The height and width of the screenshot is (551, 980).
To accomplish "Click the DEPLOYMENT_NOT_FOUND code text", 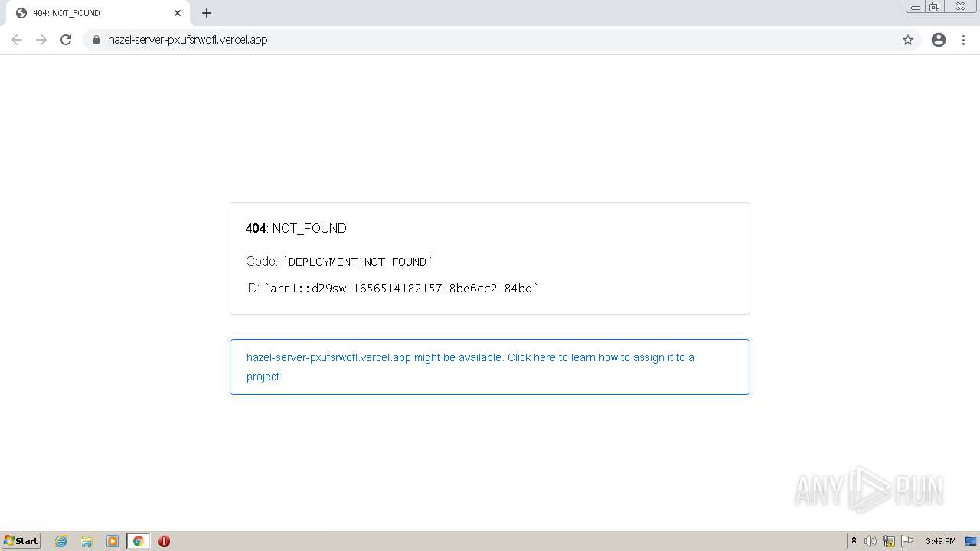I will click(358, 262).
